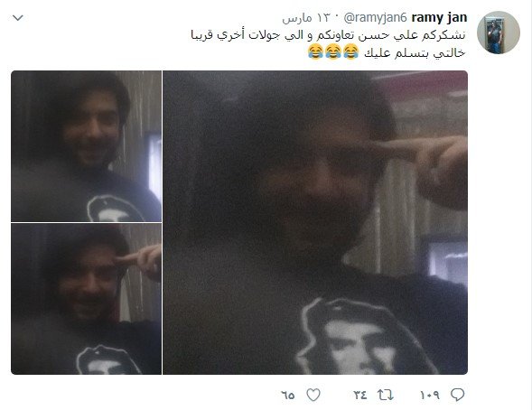Open the bottom-left small photo
This screenshot has width=532, height=410.
(86, 299)
